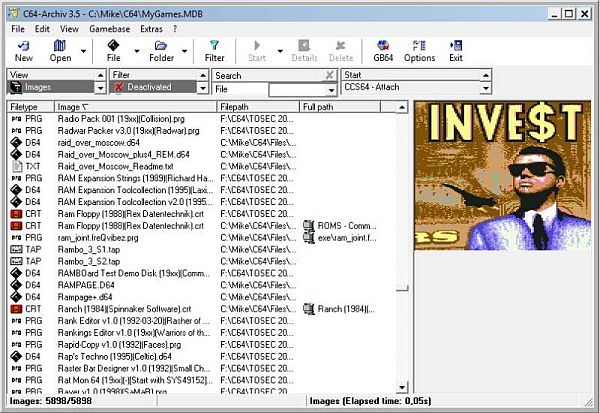This screenshot has width=600, height=413.
Task: Collapse the View panel up arrow
Action: [x=100, y=75]
